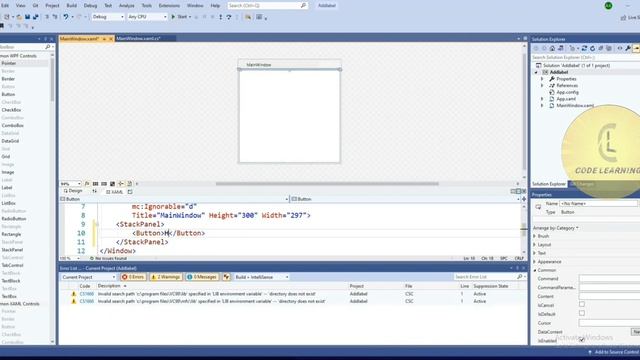Click the Find in Files toolbar icon
Screen dimensions: 640x360
pyautogui.click(x=248, y=17)
